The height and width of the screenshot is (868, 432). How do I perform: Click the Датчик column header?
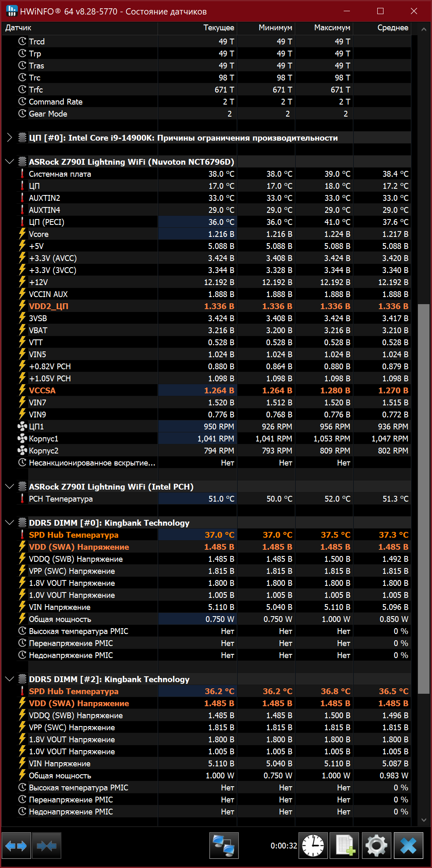(x=80, y=28)
